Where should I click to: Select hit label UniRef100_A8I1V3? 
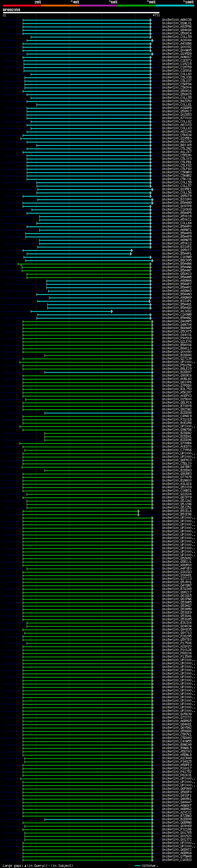[x=177, y=125]
